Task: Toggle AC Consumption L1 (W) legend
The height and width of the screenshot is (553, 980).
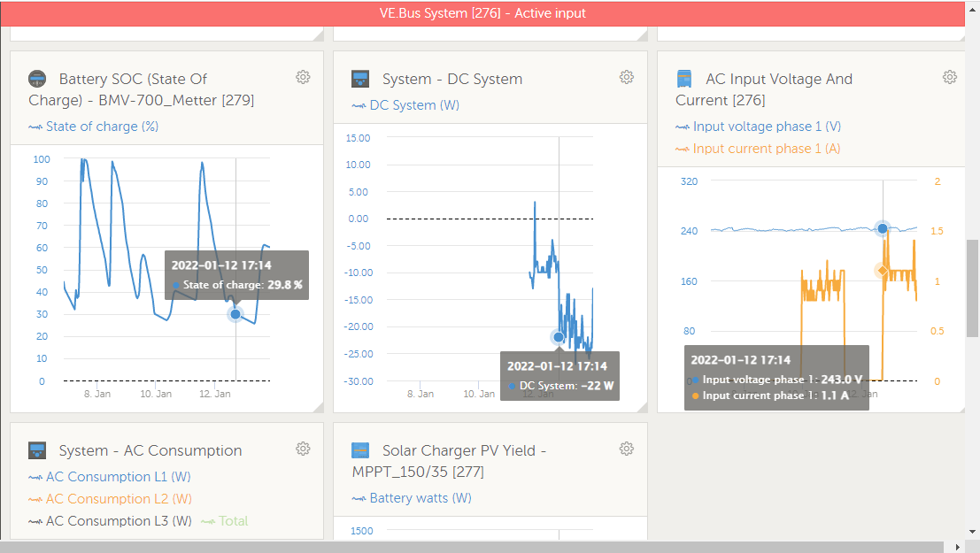Action: [119, 477]
